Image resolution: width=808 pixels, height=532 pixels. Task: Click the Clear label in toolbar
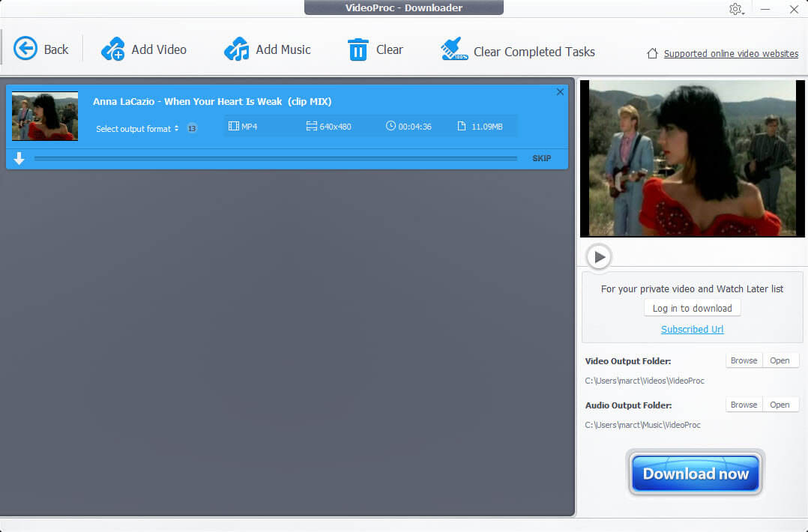point(390,49)
